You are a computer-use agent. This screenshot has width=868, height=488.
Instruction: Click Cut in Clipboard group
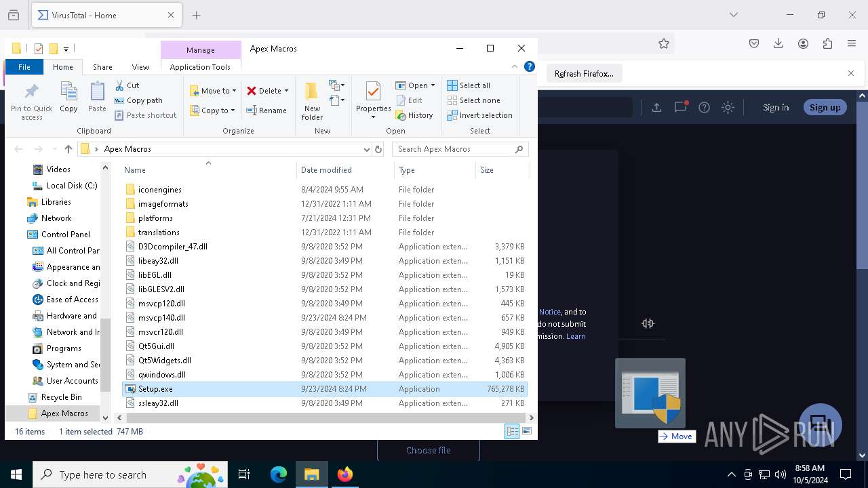tap(127, 85)
